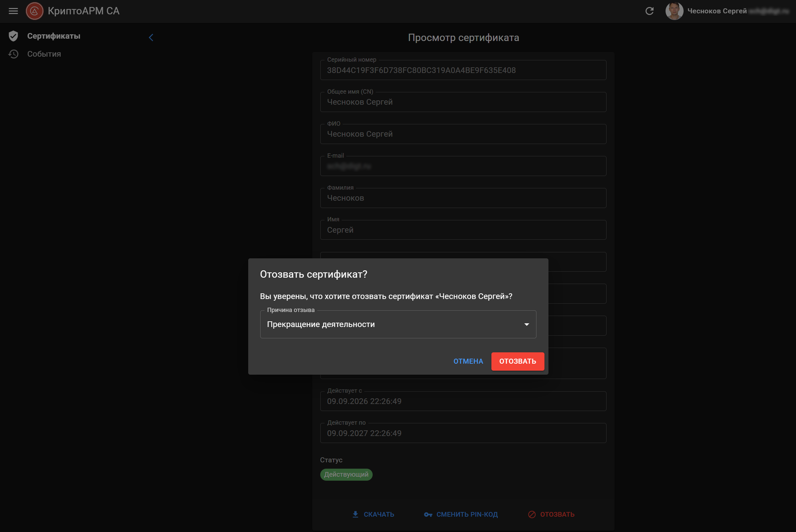The image size is (796, 532).
Task: Click the Общее имя (CN) field
Action: 463,102
